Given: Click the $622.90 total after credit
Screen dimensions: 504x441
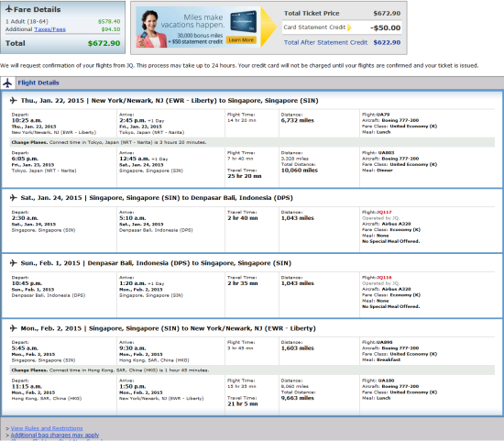Looking at the screenshot, I should click(x=387, y=42).
